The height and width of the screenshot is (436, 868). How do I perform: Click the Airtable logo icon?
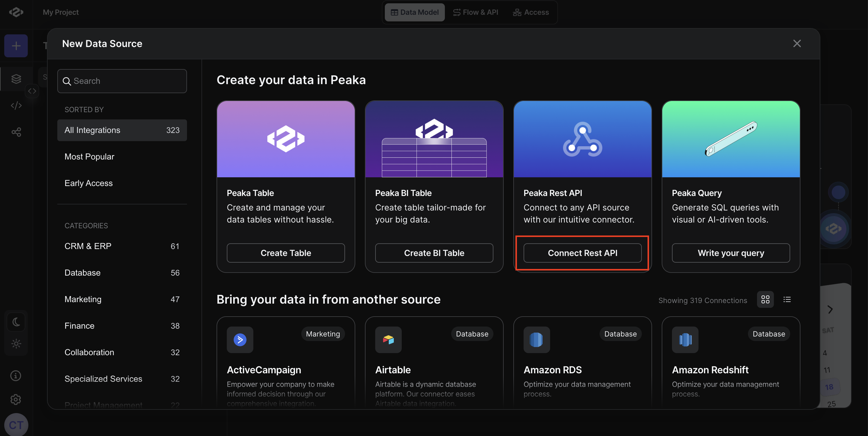point(388,340)
